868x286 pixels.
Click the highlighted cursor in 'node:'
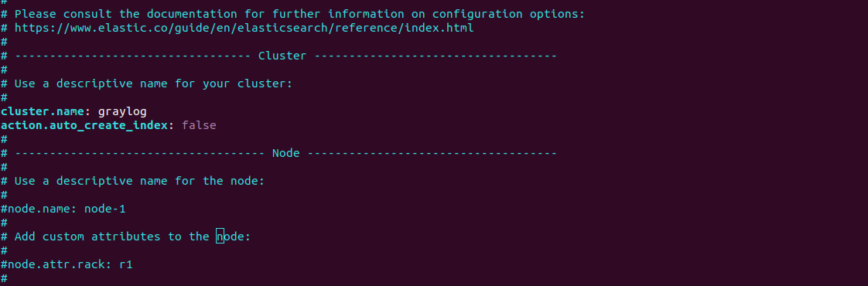pos(220,237)
